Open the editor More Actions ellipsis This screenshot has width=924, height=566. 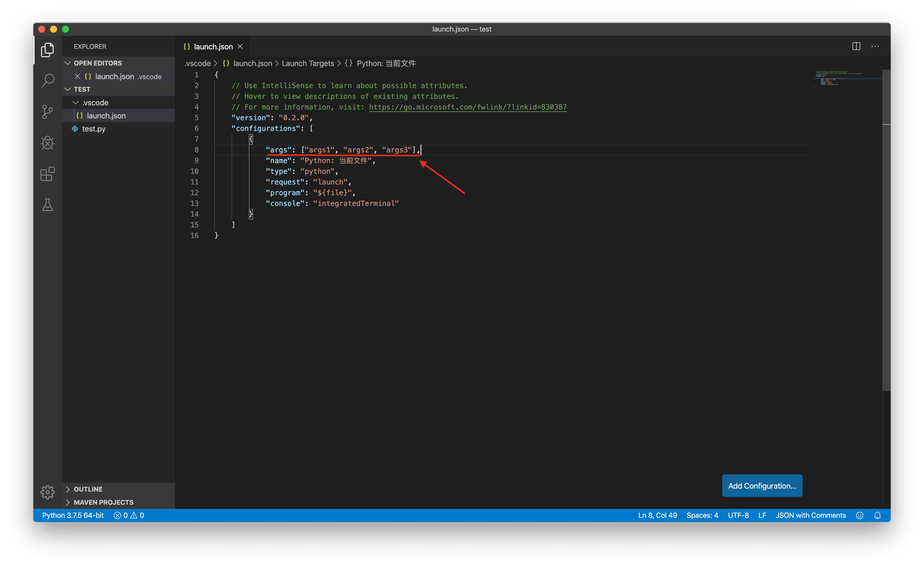pyautogui.click(x=875, y=46)
